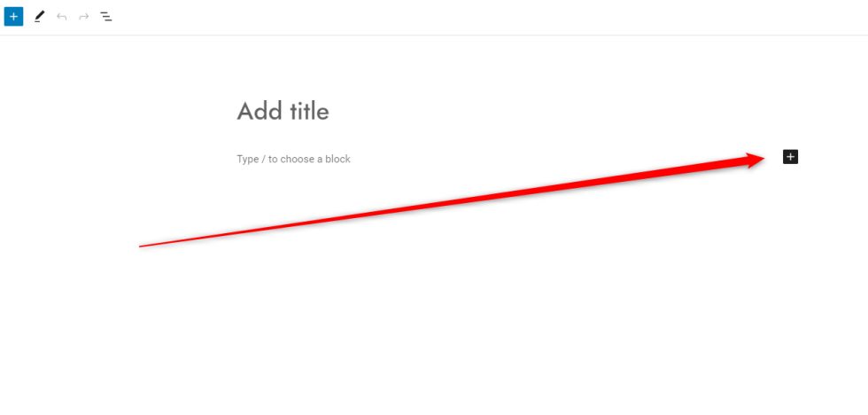
Task: Expand the three-line list view toggle
Action: (x=105, y=17)
